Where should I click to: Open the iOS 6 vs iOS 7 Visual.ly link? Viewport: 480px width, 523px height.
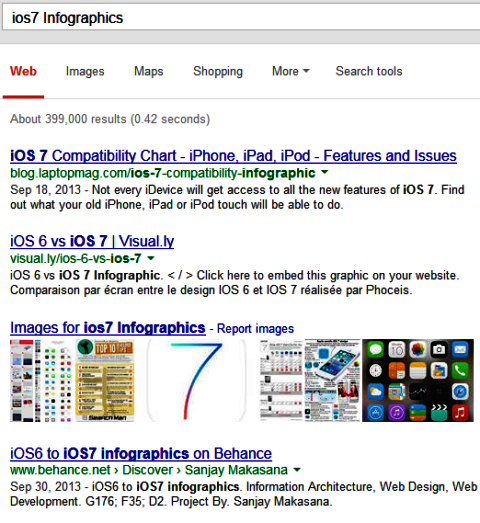pyautogui.click(x=92, y=241)
